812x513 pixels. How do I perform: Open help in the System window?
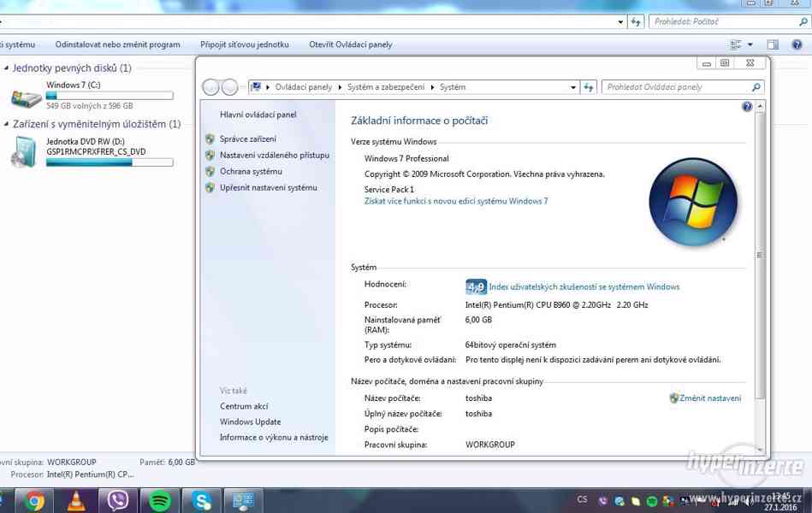tap(747, 107)
